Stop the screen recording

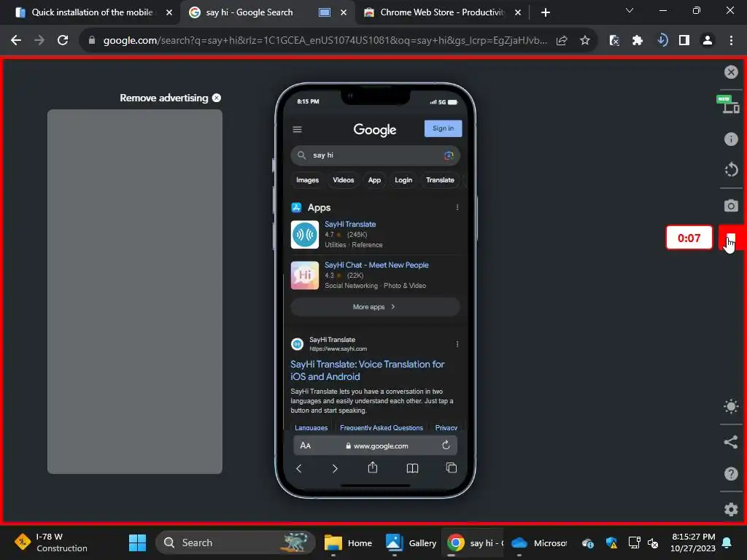pyautogui.click(x=731, y=237)
